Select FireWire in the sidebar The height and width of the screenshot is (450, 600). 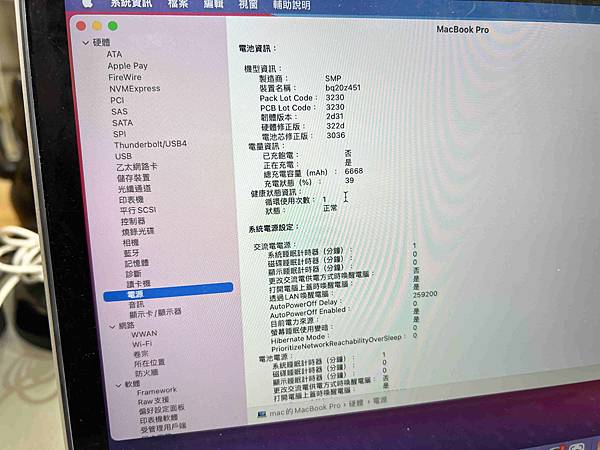click(125, 77)
